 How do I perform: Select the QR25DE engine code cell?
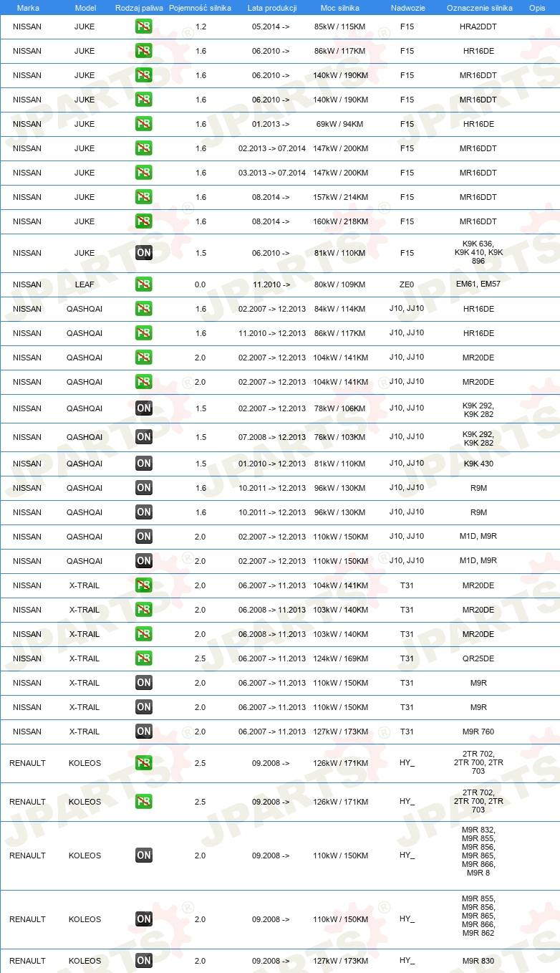click(478, 658)
